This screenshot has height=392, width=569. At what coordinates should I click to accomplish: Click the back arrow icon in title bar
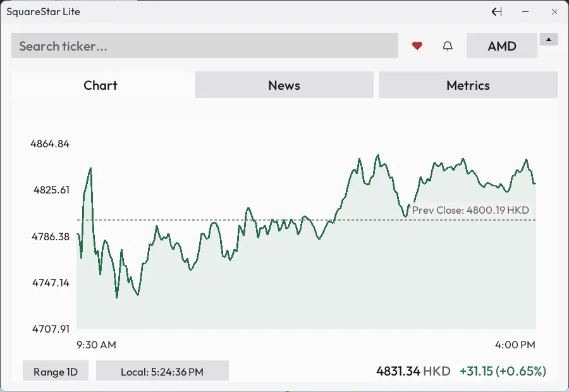coord(496,11)
